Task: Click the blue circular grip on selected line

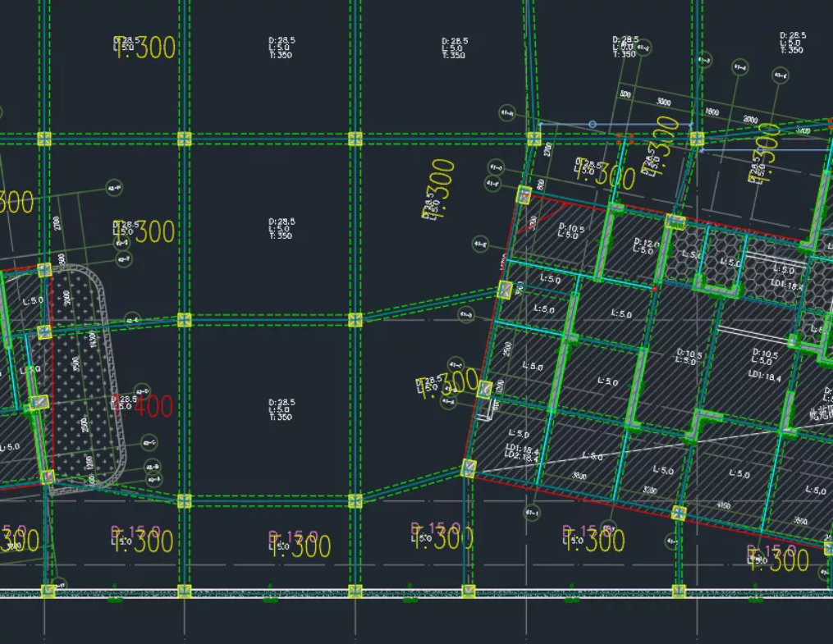Action: pos(593,125)
